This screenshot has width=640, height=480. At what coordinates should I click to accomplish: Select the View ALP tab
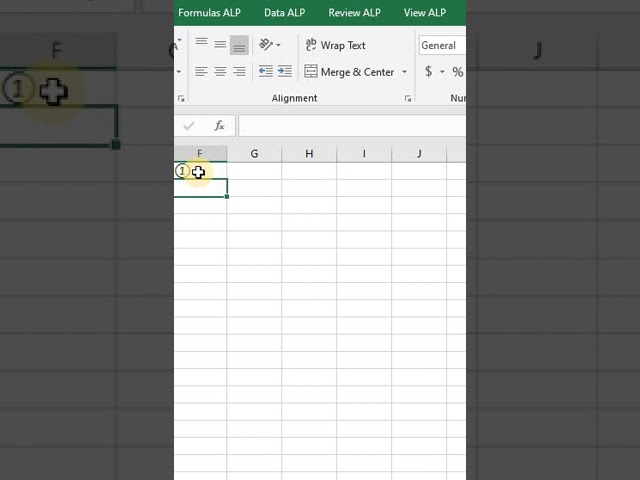[x=424, y=13]
